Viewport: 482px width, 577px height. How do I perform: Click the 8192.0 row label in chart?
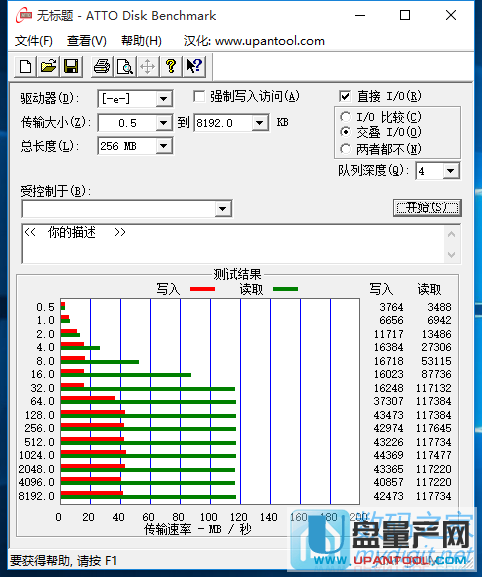pyautogui.click(x=36, y=496)
